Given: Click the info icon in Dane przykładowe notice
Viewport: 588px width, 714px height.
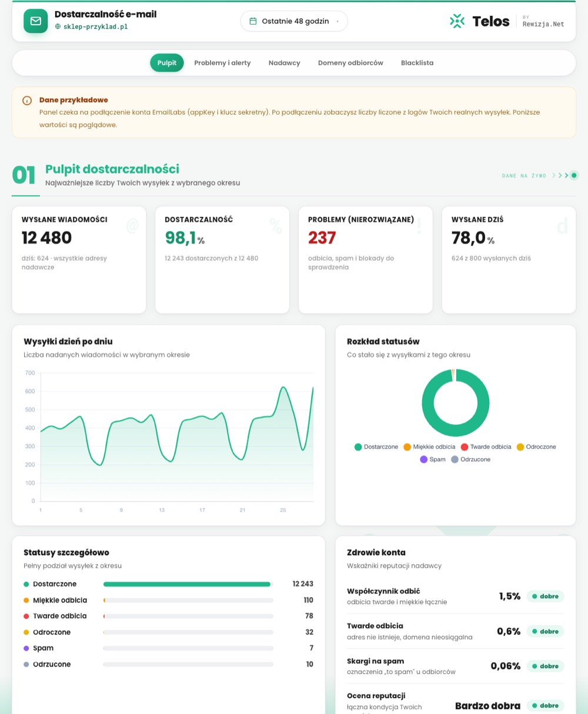Looking at the screenshot, I should 27,101.
